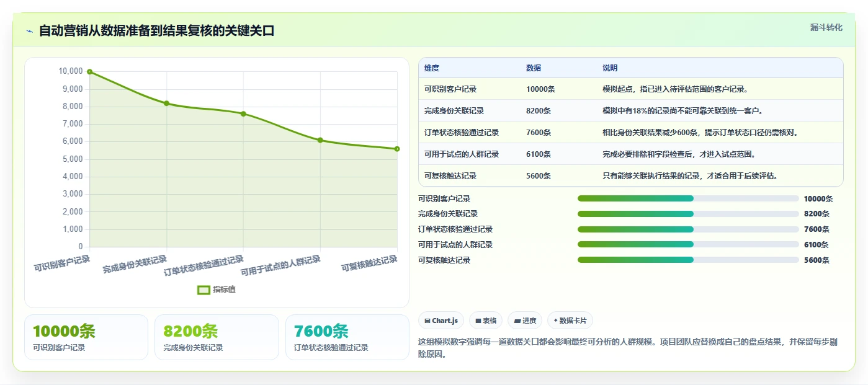The image size is (868, 385).
Task: Click table value 7600条
Action: coord(539,133)
